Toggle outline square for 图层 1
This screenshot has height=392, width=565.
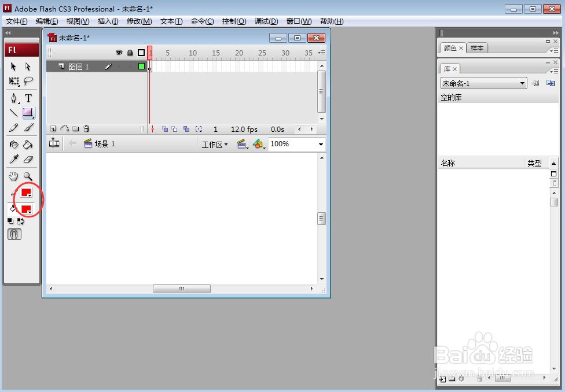tap(142, 66)
